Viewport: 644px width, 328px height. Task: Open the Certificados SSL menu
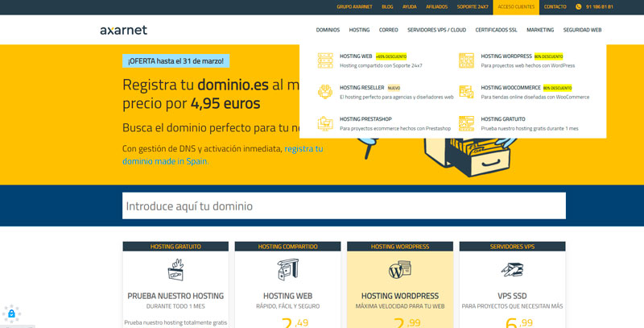point(496,30)
